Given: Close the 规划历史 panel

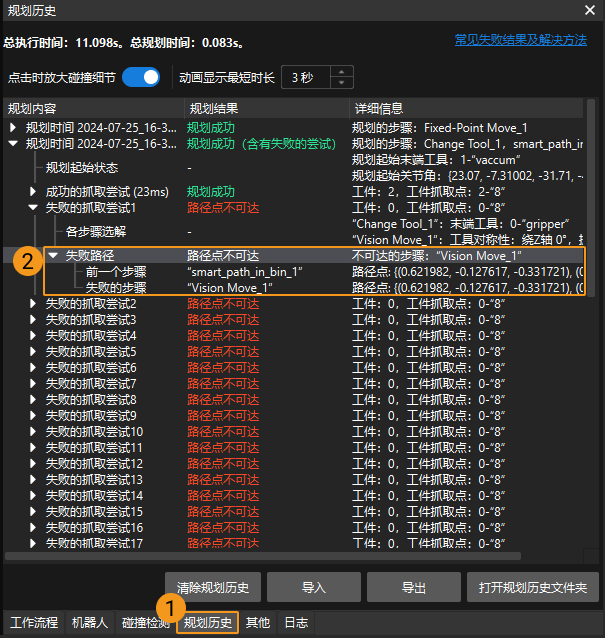Looking at the screenshot, I should coord(590,10).
